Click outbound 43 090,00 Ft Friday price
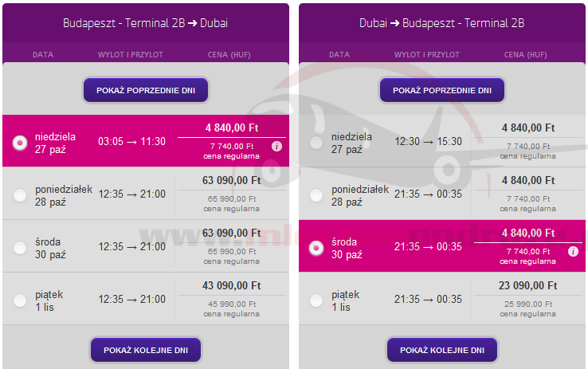Image resolution: width=588 pixels, height=369 pixels. pos(231,286)
